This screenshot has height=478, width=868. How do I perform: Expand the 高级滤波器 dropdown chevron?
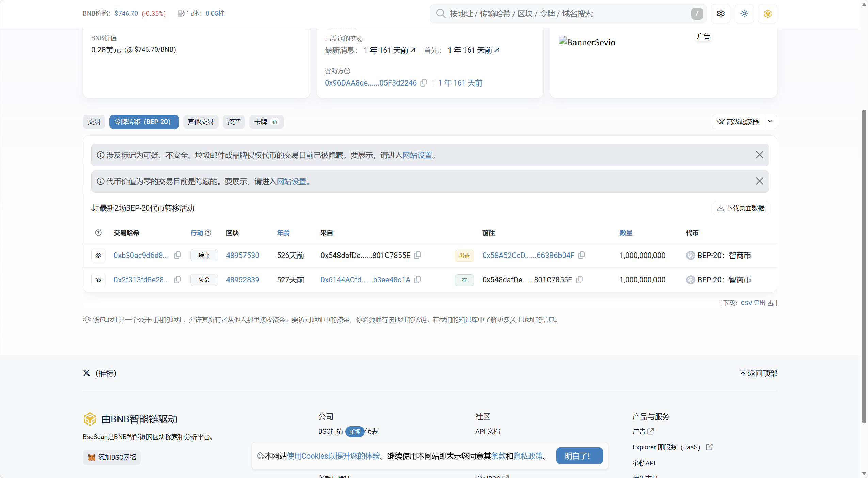click(770, 122)
